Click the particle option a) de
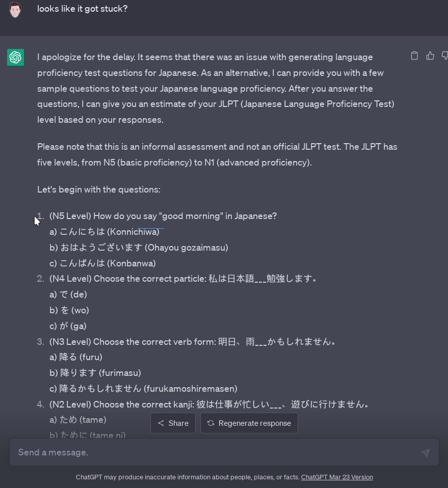Image resolution: width=448 pixels, height=488 pixels. coord(68,294)
